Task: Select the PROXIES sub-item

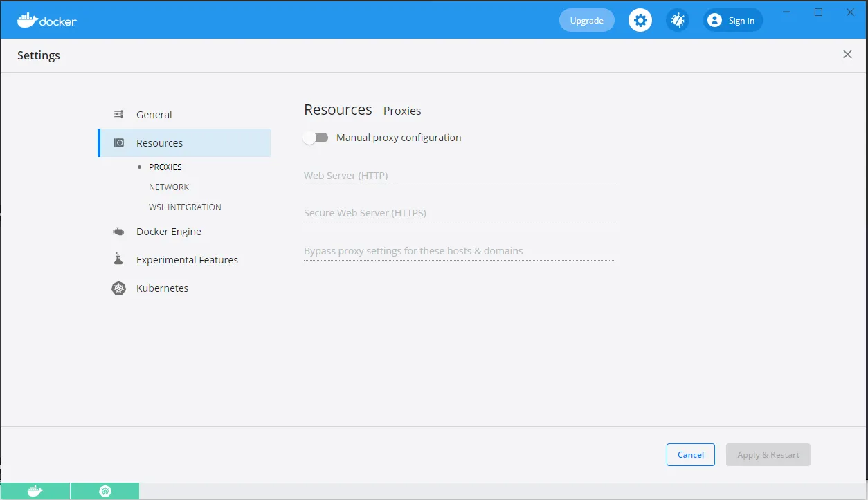Action: (165, 167)
